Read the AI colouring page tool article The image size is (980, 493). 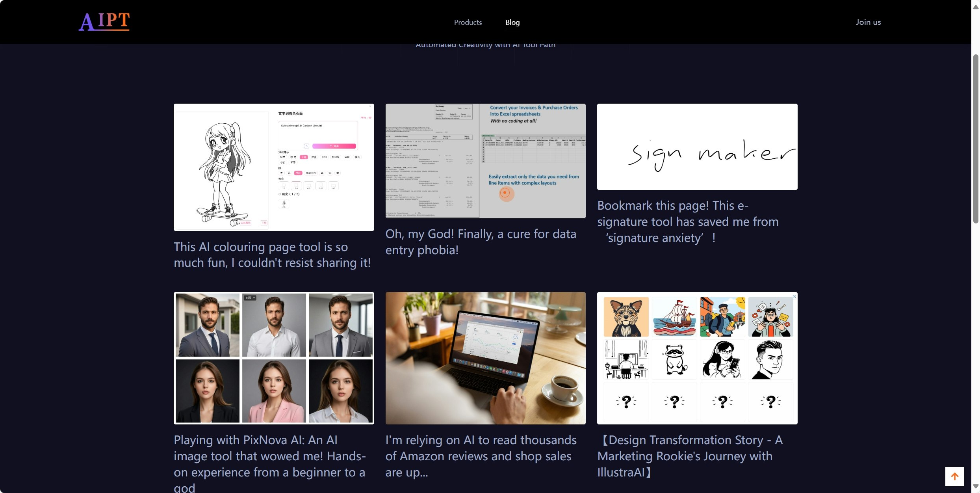[272, 255]
